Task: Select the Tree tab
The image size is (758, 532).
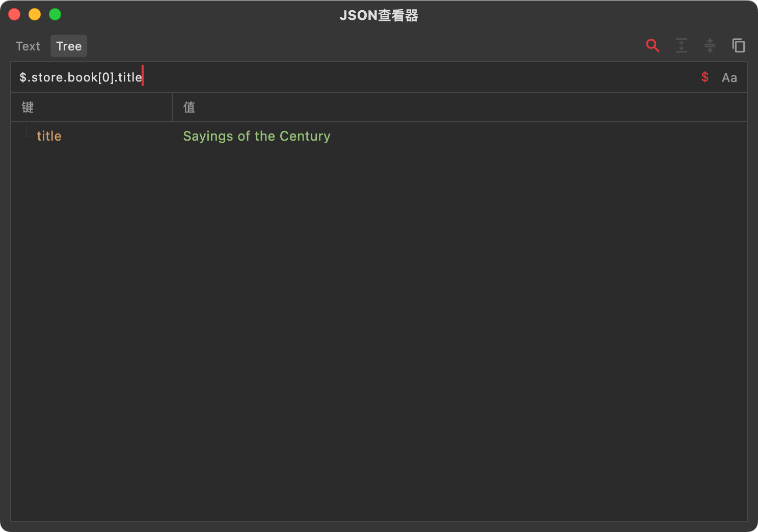Action: 69,46
